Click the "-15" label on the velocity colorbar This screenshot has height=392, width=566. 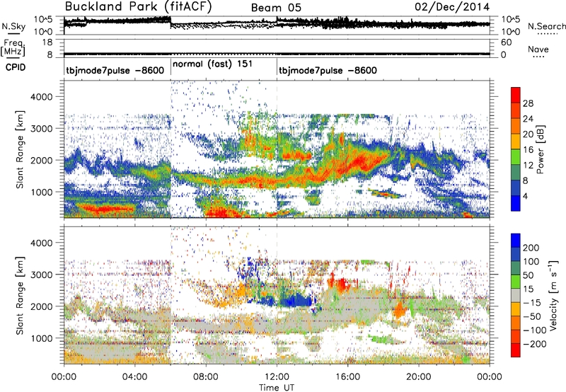coord(532,303)
